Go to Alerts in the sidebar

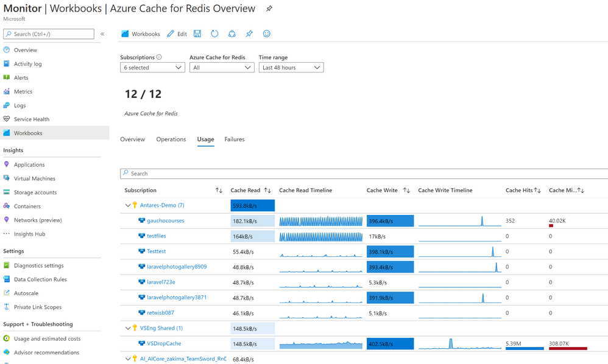(x=21, y=78)
